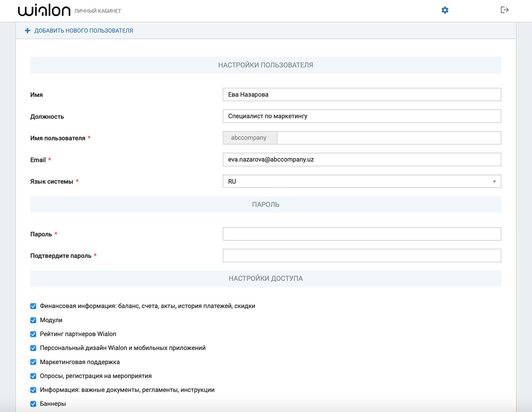The height and width of the screenshot is (412, 532).
Task: Disable the Финансовая информация checkbox
Action: 33,306
